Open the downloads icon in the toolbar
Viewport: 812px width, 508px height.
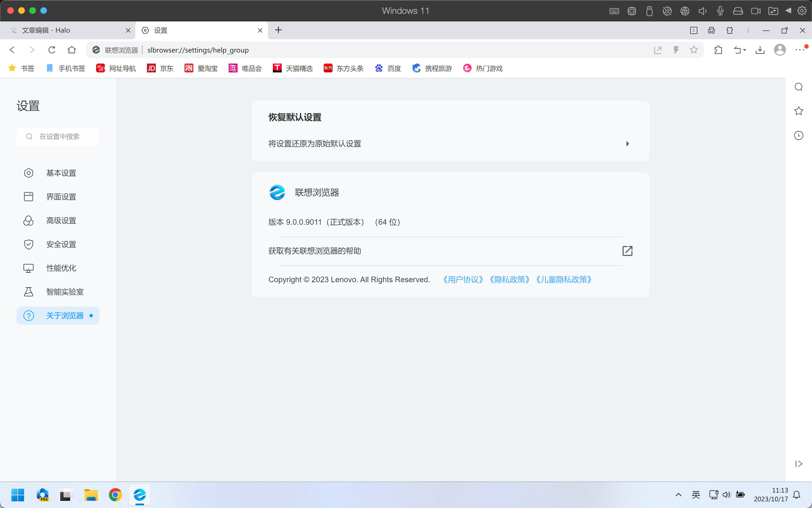760,50
